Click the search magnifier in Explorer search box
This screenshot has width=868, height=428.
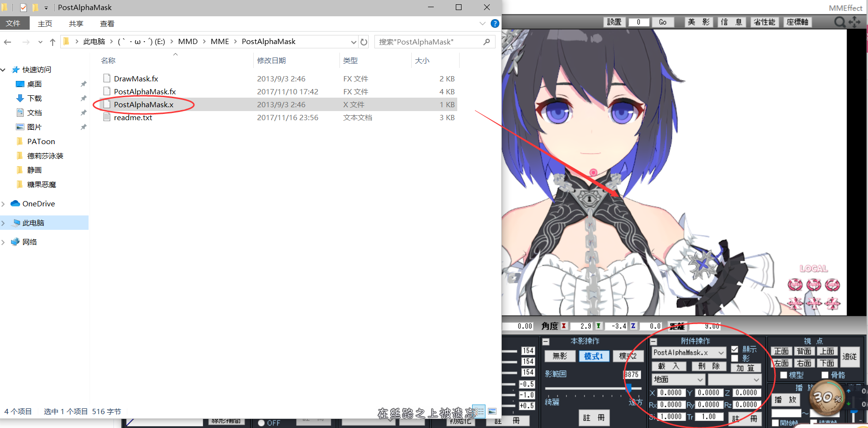[x=486, y=42]
